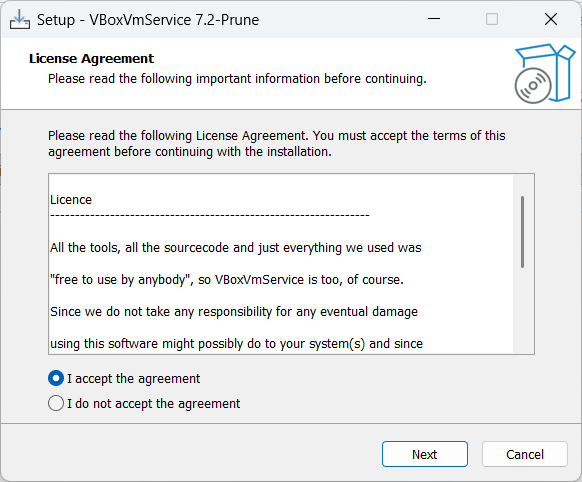The image size is (582, 482).
Task: Click the "You must accept the terms" instruction paragraph
Action: (x=277, y=144)
